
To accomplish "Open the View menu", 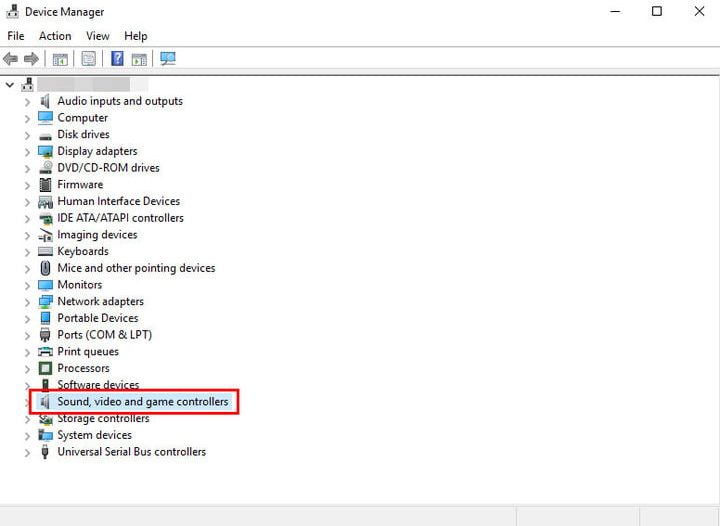I will [98, 36].
